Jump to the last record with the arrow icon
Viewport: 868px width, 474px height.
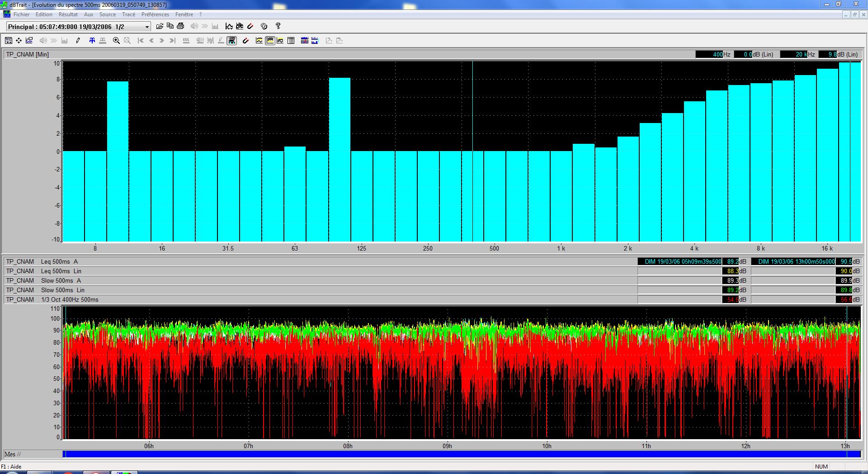click(x=172, y=40)
